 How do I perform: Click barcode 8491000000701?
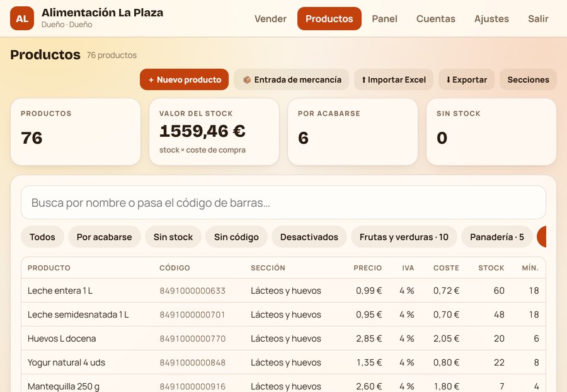point(192,314)
